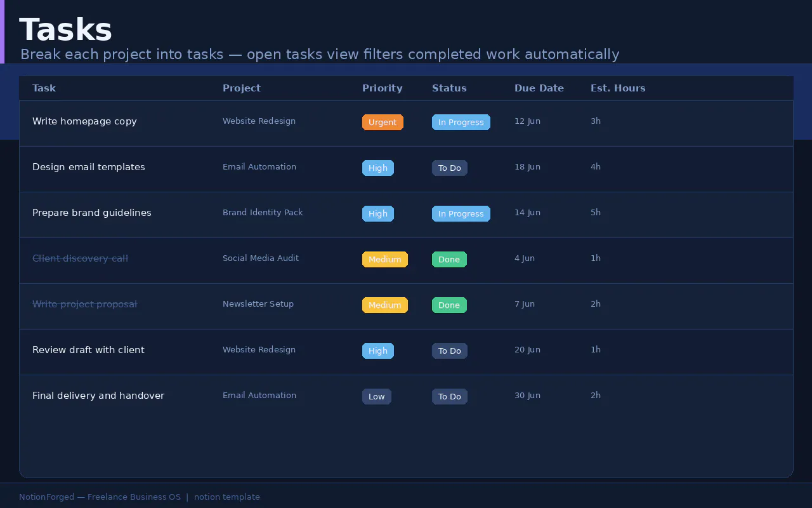Click the '3h' estimated hours value
The height and width of the screenshot is (508, 812).
pos(596,121)
